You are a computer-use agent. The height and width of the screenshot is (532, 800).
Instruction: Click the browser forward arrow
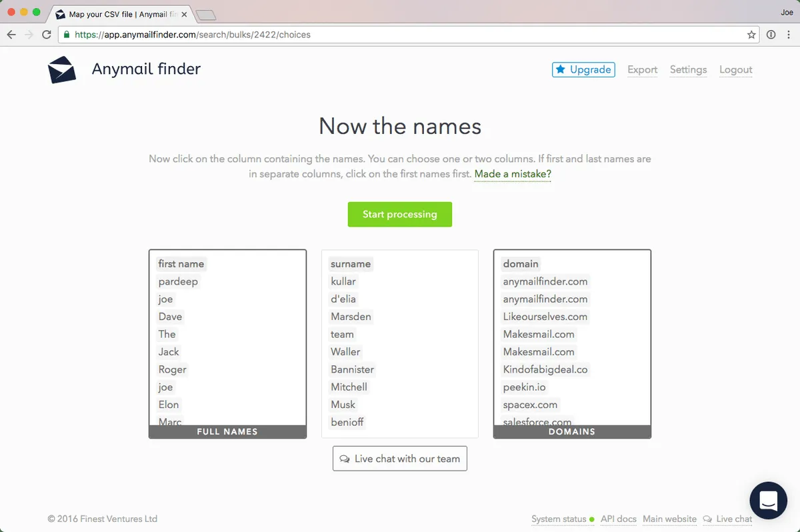pyautogui.click(x=29, y=35)
